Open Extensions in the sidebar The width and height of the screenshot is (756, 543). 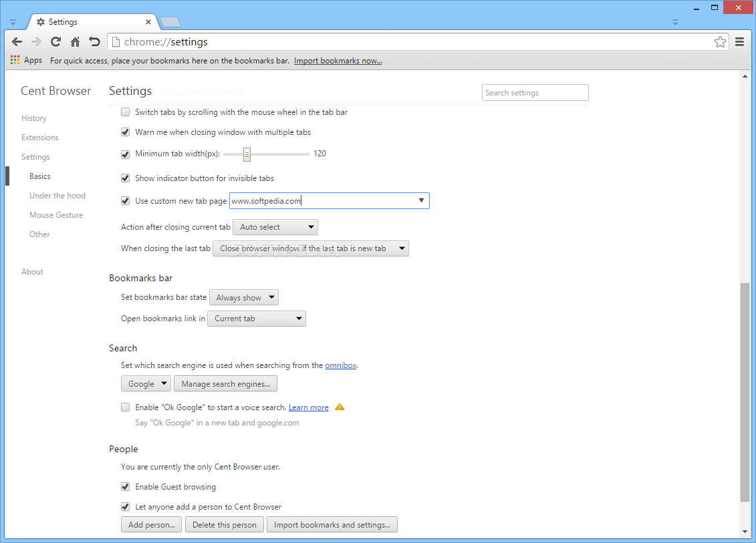pyautogui.click(x=40, y=138)
